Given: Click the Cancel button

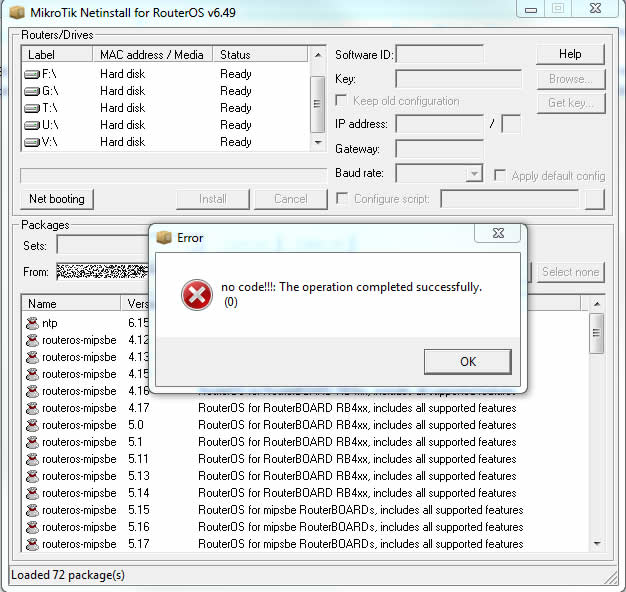Looking at the screenshot, I should click(291, 199).
